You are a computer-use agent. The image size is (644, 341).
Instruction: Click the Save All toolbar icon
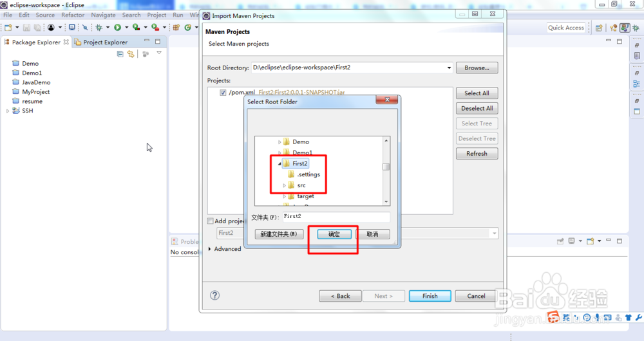point(37,28)
